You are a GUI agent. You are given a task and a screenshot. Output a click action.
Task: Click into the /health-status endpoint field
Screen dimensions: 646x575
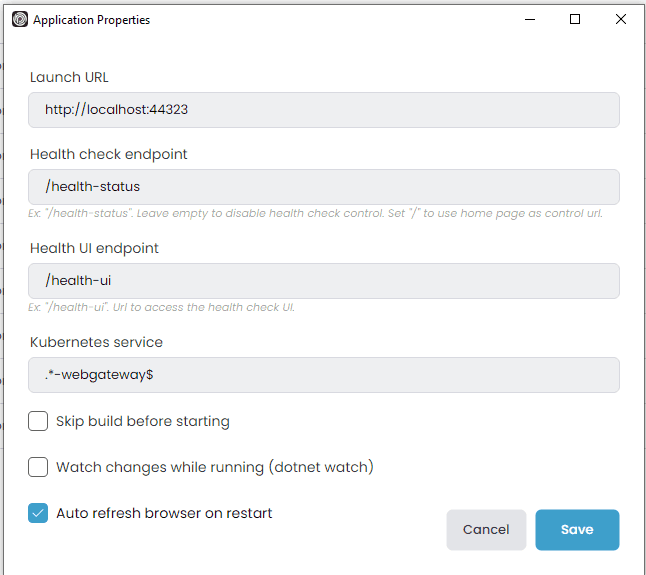pos(324,187)
